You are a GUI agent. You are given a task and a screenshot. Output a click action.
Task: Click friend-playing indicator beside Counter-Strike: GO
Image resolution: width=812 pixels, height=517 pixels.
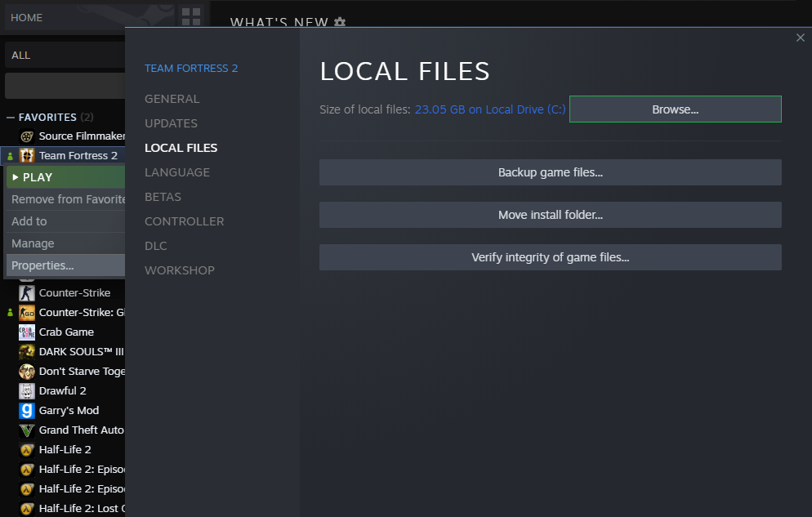click(10, 313)
